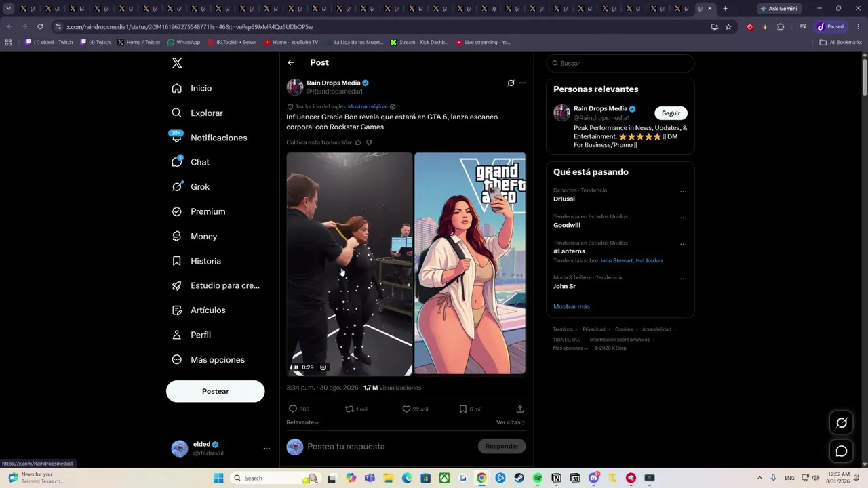The height and width of the screenshot is (488, 868).
Task: Click the Grok icon on the post header
Action: 511,83
